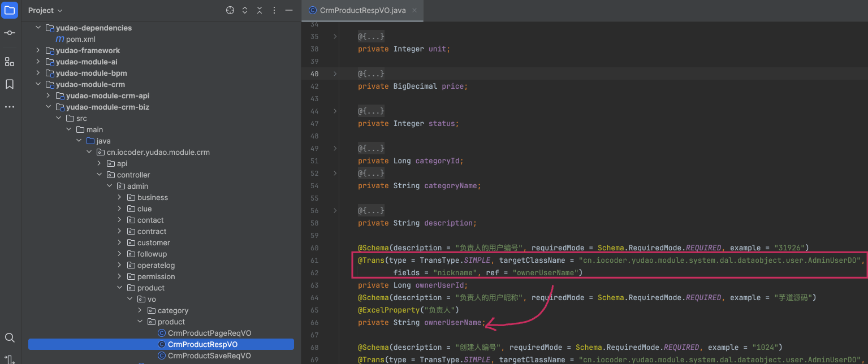Switch to CrmProductRespVO.java tab
The image size is (868, 364).
click(362, 10)
